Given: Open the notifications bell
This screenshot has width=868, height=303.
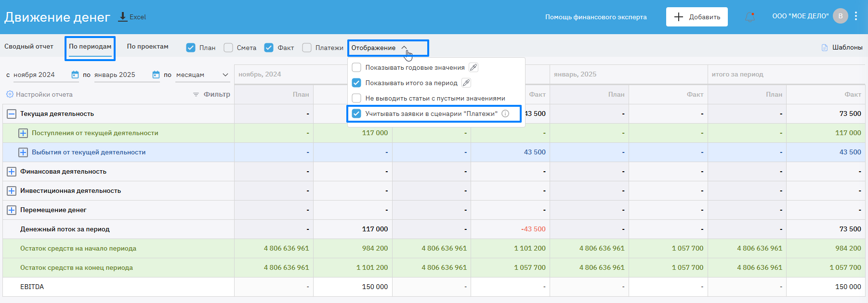Looking at the screenshot, I should (750, 17).
